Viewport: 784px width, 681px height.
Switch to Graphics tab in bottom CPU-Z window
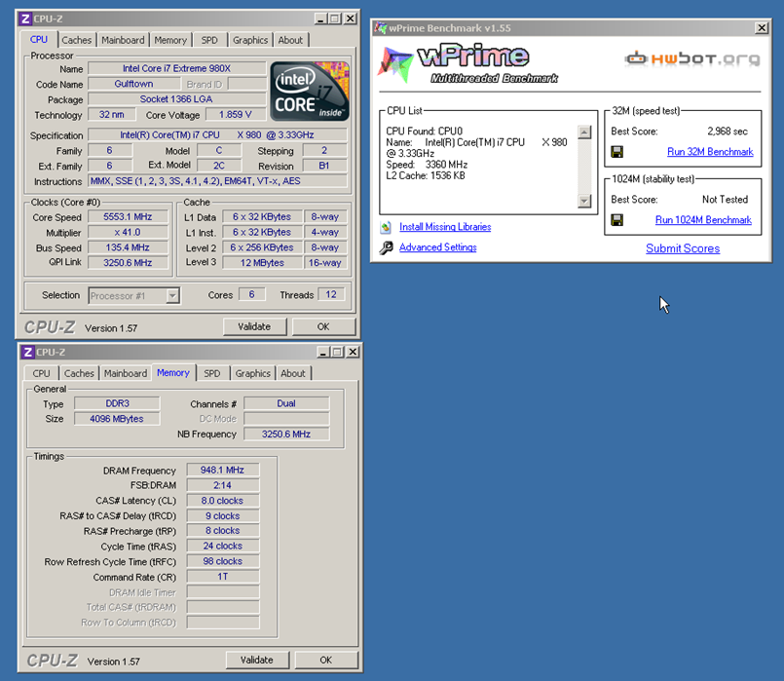pyautogui.click(x=252, y=373)
